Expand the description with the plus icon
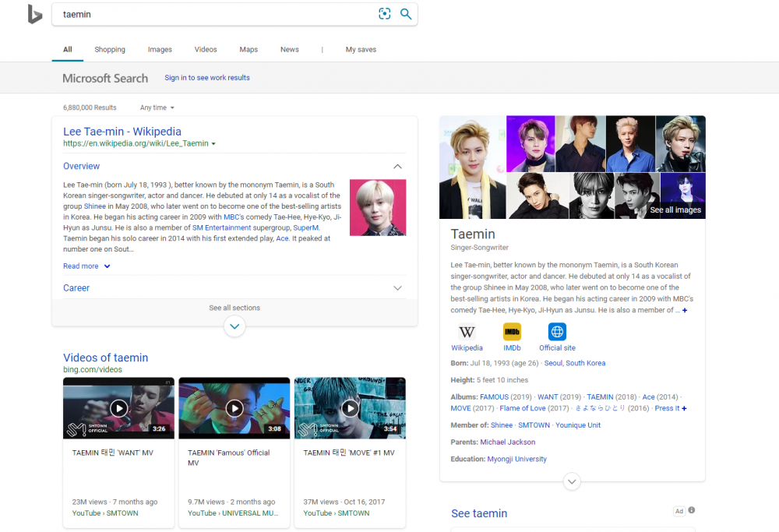This screenshot has height=532, width=779. point(685,311)
